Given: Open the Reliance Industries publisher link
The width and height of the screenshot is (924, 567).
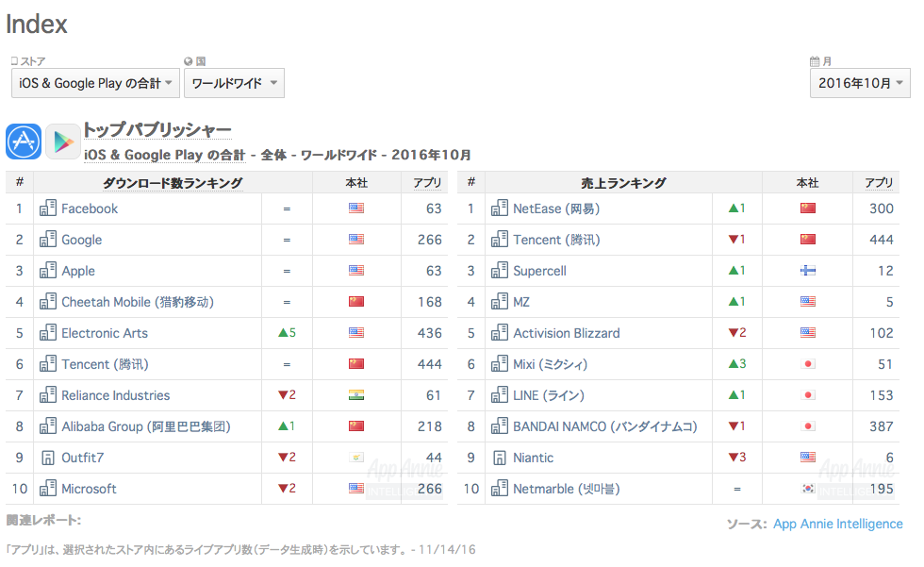Looking at the screenshot, I should tap(115, 395).
